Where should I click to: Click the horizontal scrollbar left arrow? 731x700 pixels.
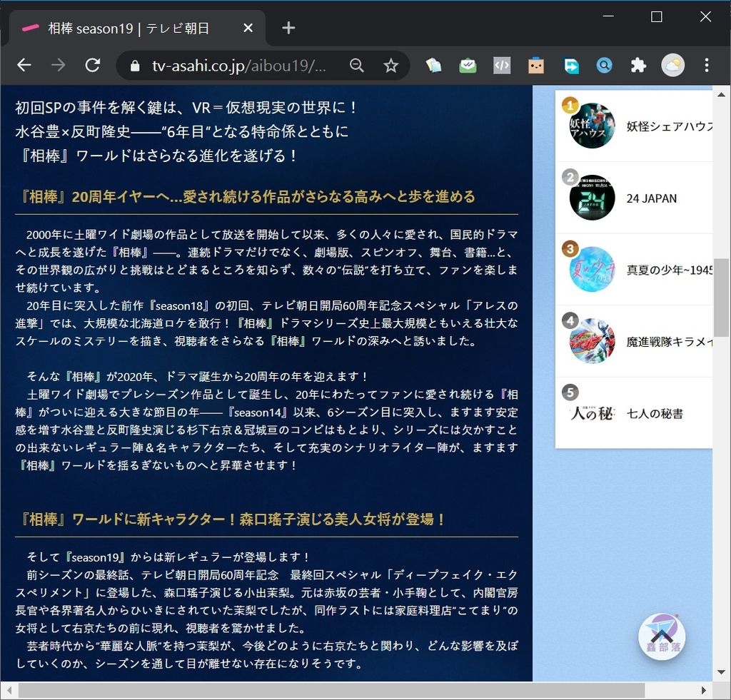9,690
